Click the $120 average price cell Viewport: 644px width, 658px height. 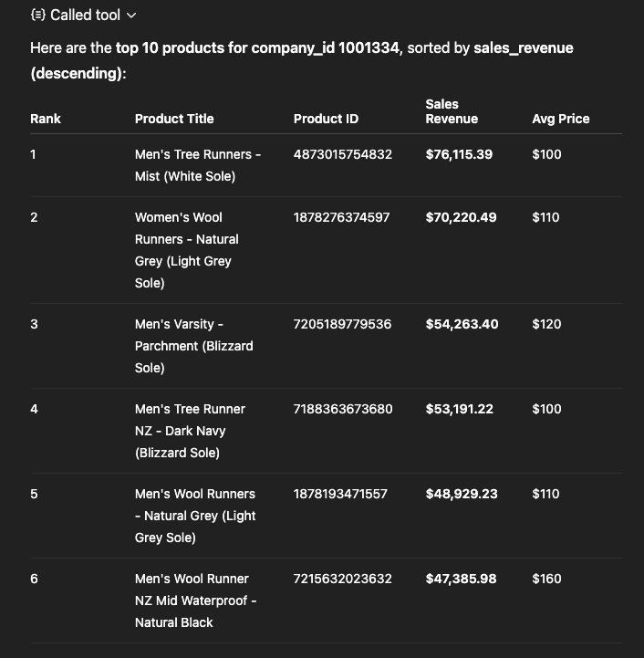pyautogui.click(x=546, y=324)
